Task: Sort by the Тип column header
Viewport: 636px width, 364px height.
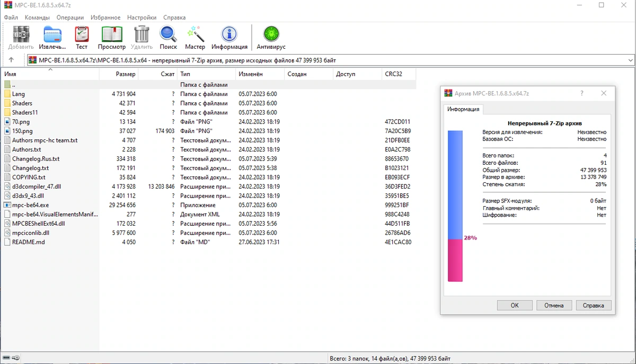Action: click(207, 74)
